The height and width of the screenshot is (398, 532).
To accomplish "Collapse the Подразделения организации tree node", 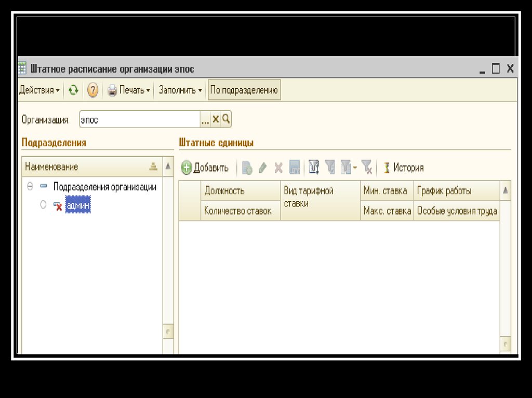I will tap(30, 186).
